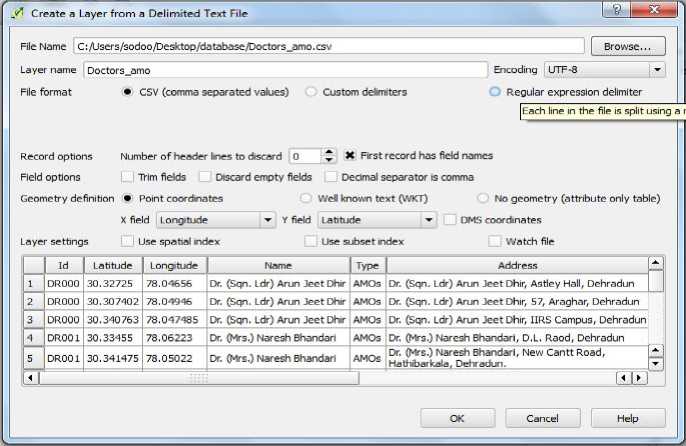Image resolution: width=686 pixels, height=446 pixels.
Task: Click the Cancel button
Action: (542, 418)
